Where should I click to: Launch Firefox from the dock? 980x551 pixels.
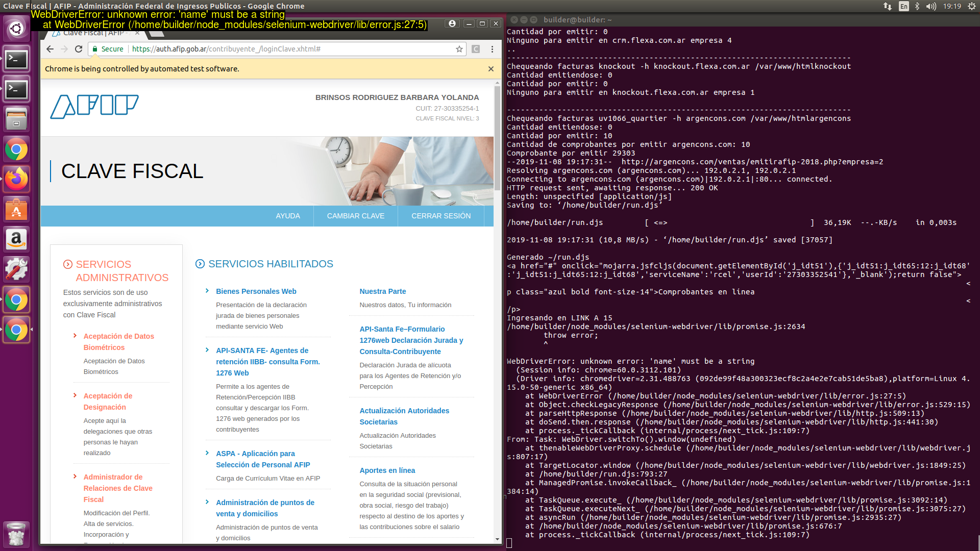coord(16,180)
